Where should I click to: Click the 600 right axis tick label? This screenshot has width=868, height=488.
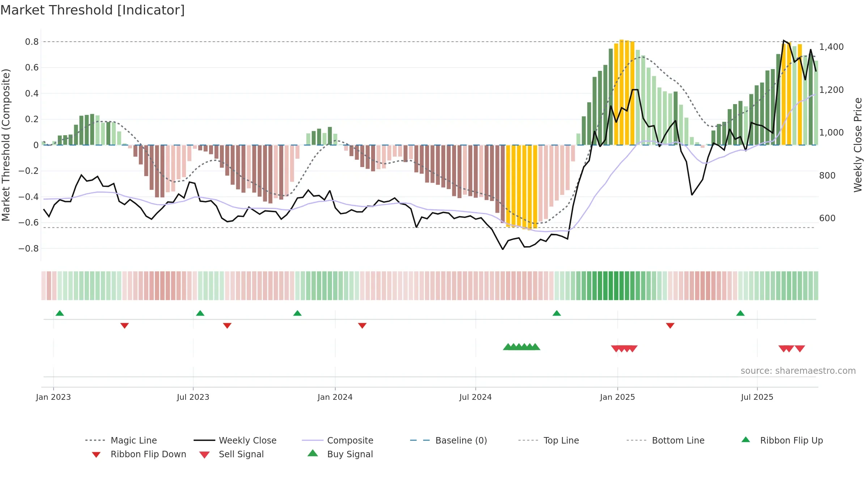pos(827,218)
